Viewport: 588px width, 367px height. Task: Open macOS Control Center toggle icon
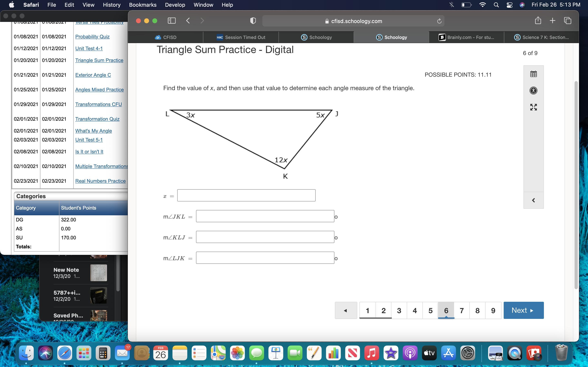(x=510, y=5)
